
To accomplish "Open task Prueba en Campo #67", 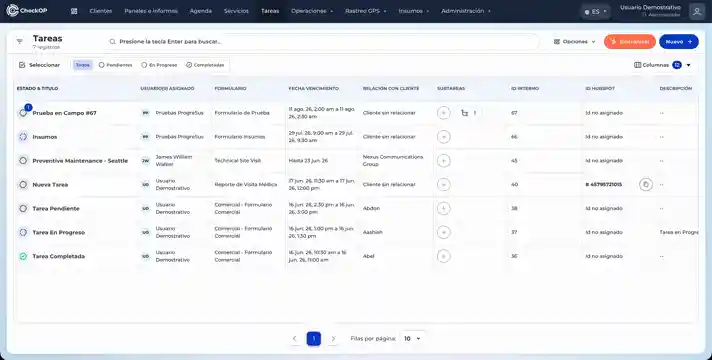I will coord(64,113).
